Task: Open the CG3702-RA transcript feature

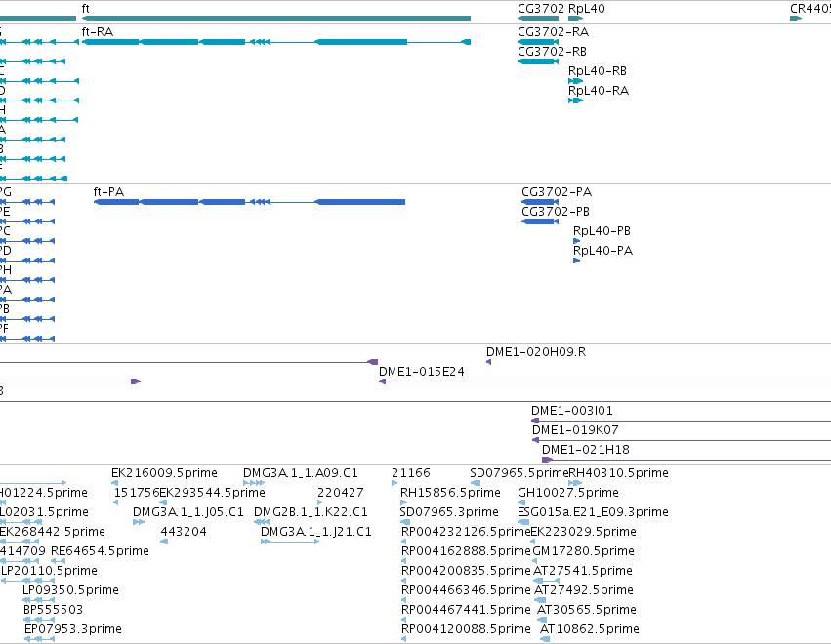Action: coord(538,42)
